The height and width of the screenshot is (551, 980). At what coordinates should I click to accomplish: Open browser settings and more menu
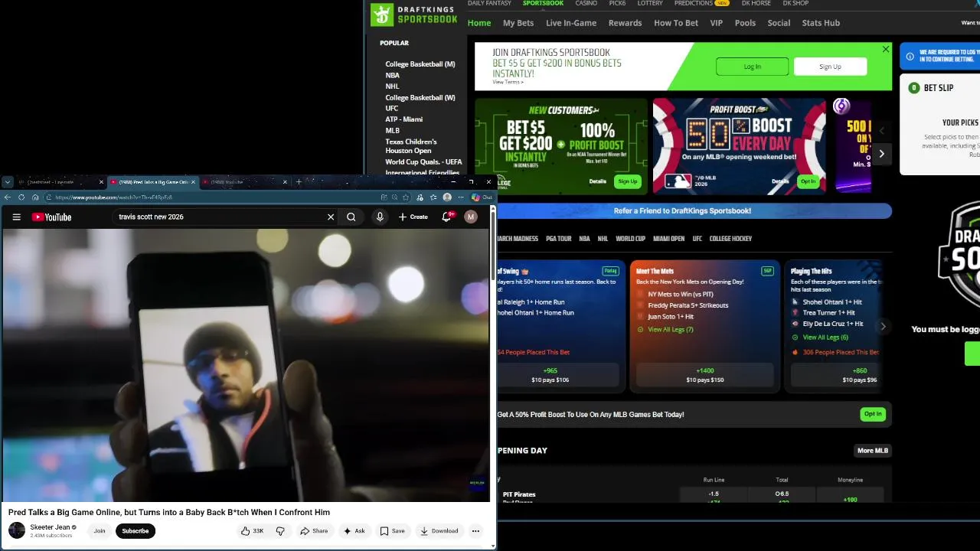pos(460,197)
